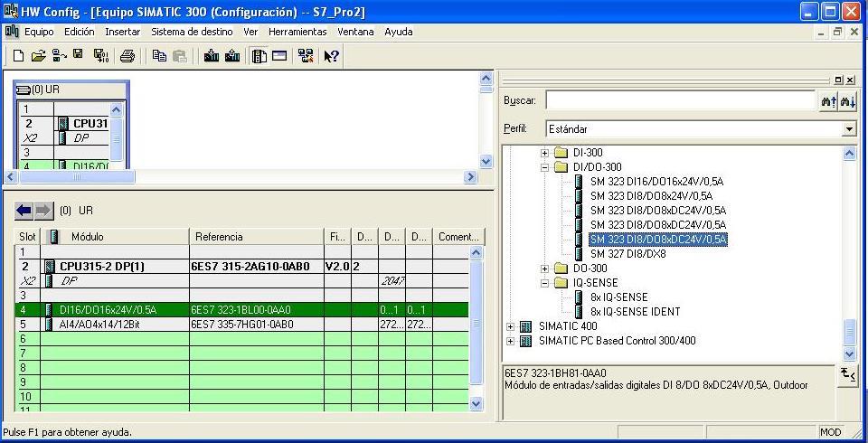Expand the SIMATIC 400 node
Image resolution: width=868 pixels, height=443 pixels.
[x=510, y=326]
